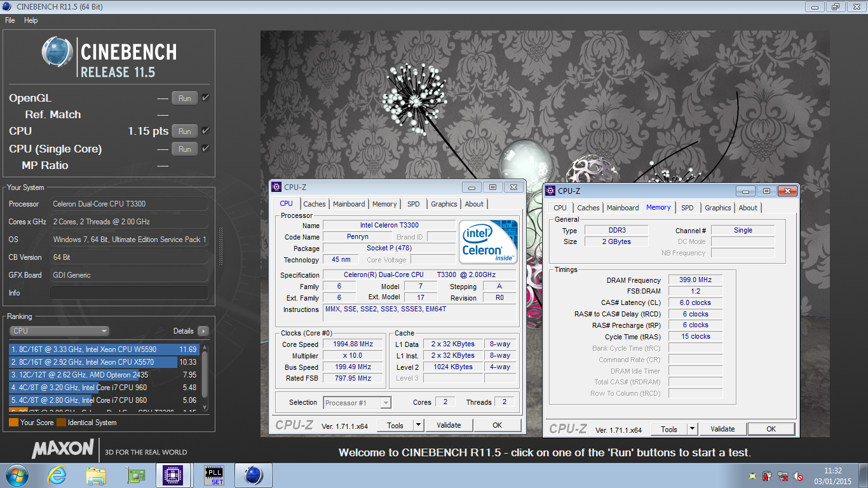Click the network tray icon
Viewport: 868px width, 488px height.
(x=783, y=476)
